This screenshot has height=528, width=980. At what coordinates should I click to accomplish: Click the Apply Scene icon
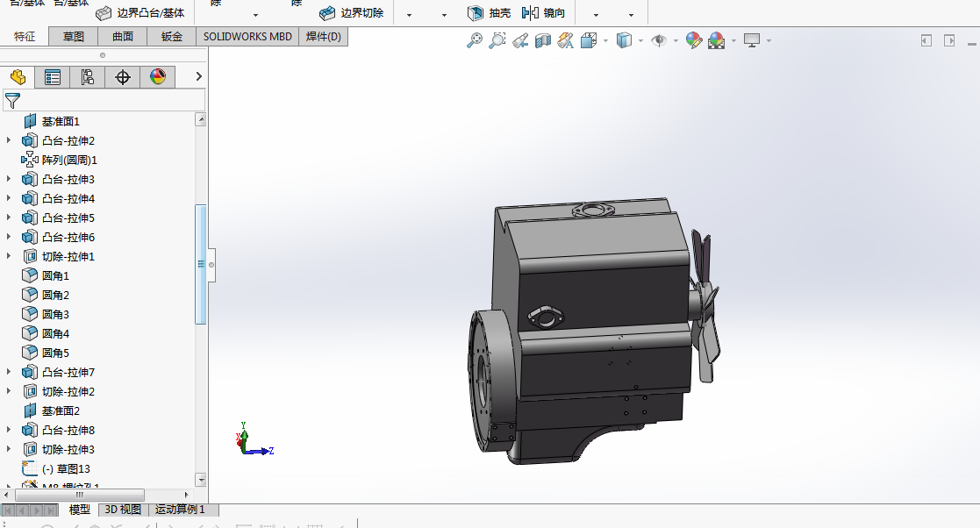[x=716, y=40]
